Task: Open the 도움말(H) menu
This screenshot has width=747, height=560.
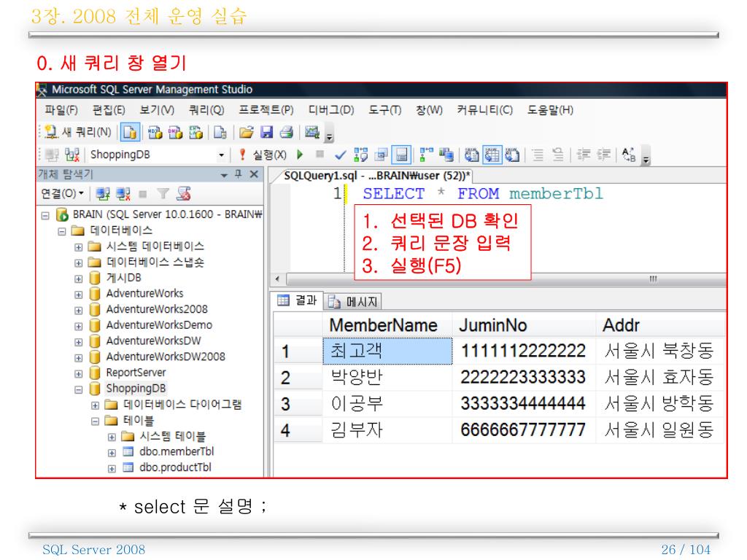Action: click(x=550, y=110)
